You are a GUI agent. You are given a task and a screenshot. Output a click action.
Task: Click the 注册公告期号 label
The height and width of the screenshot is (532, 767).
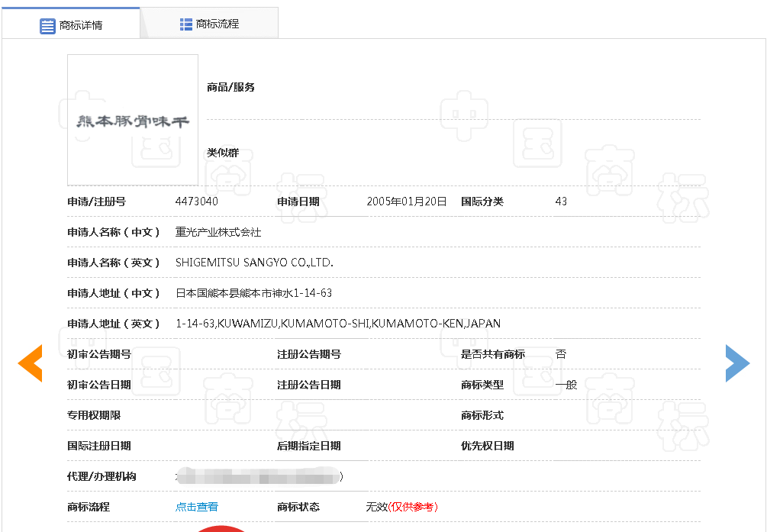(308, 354)
